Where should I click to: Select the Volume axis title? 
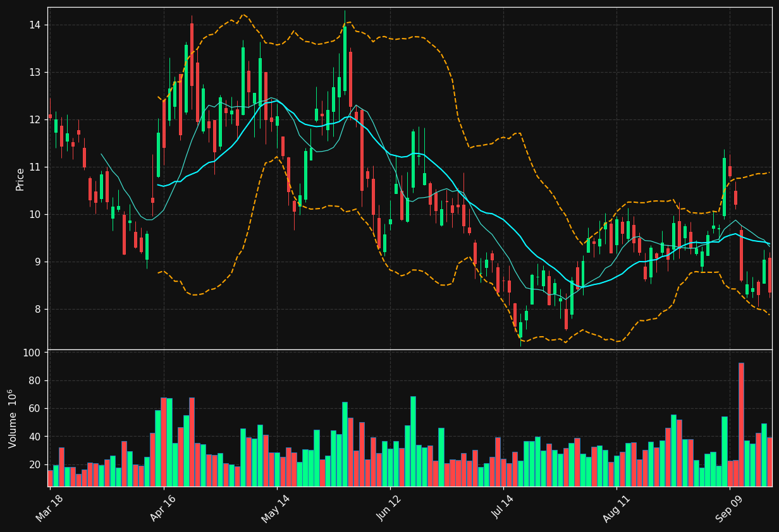pyautogui.click(x=13, y=418)
